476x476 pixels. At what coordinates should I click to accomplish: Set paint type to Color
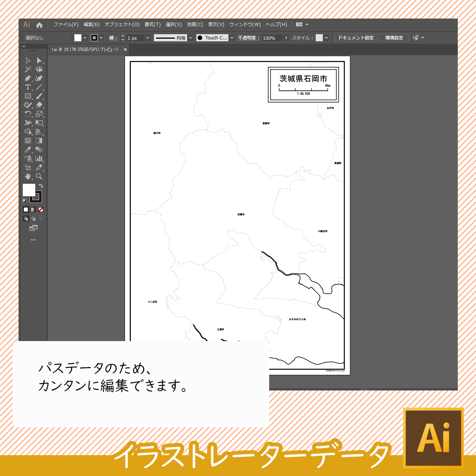pos(26,210)
